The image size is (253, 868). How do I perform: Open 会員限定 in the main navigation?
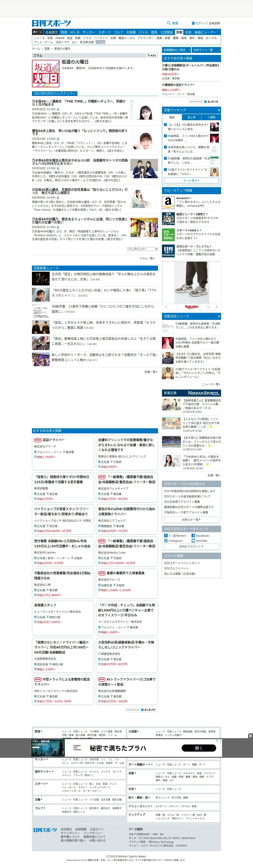coord(52,32)
